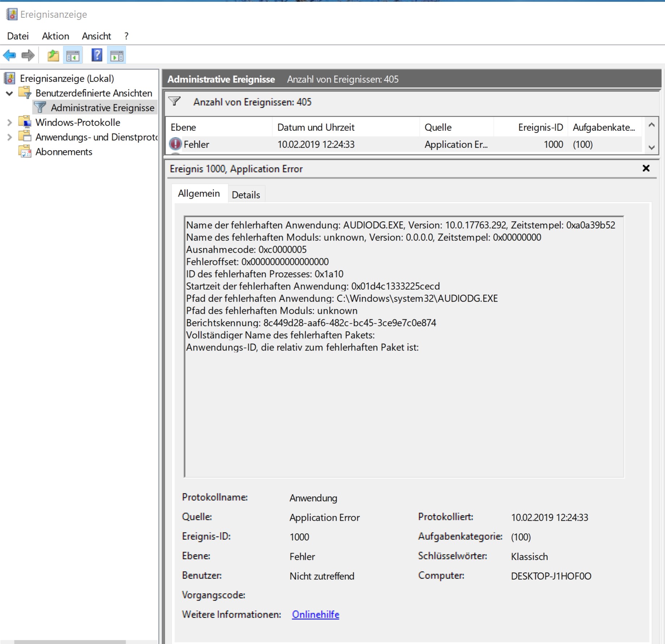Click event list scrollbar down arrow

pyautogui.click(x=652, y=147)
